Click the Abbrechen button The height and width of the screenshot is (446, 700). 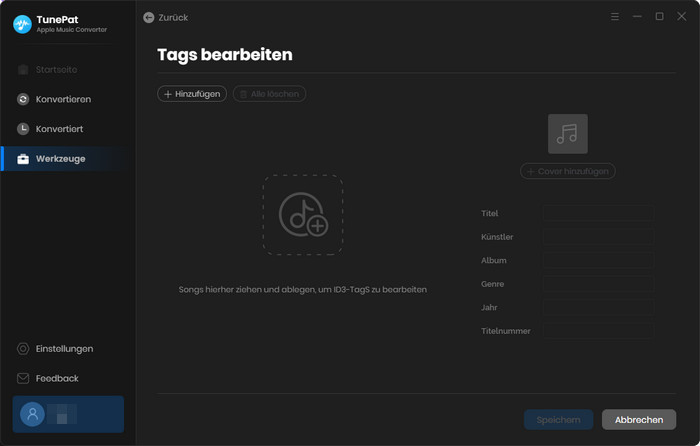pos(639,420)
